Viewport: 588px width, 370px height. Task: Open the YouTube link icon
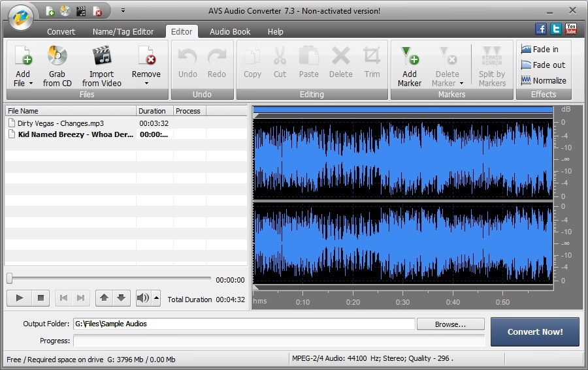click(x=571, y=29)
